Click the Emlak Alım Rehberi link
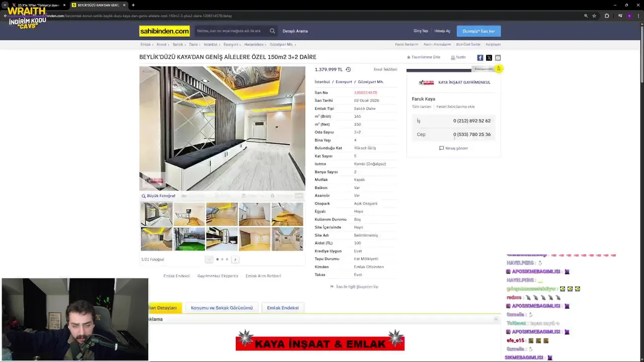The image size is (644, 362). (x=263, y=276)
